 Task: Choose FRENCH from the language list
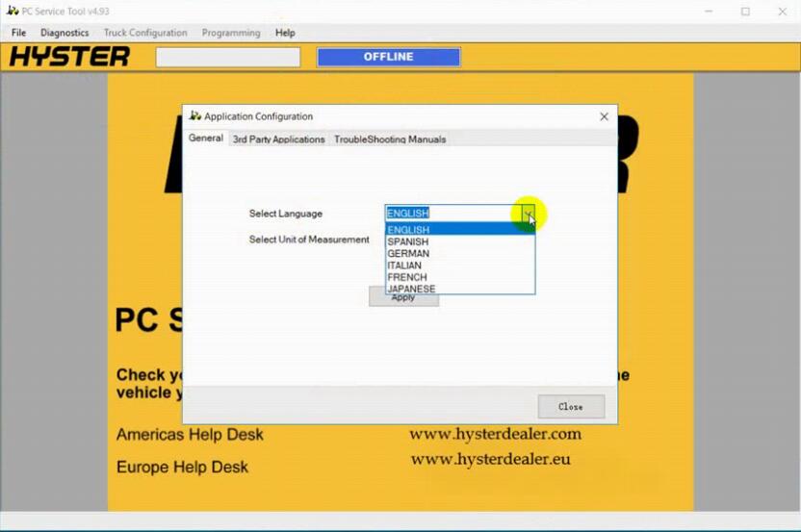coord(460,277)
